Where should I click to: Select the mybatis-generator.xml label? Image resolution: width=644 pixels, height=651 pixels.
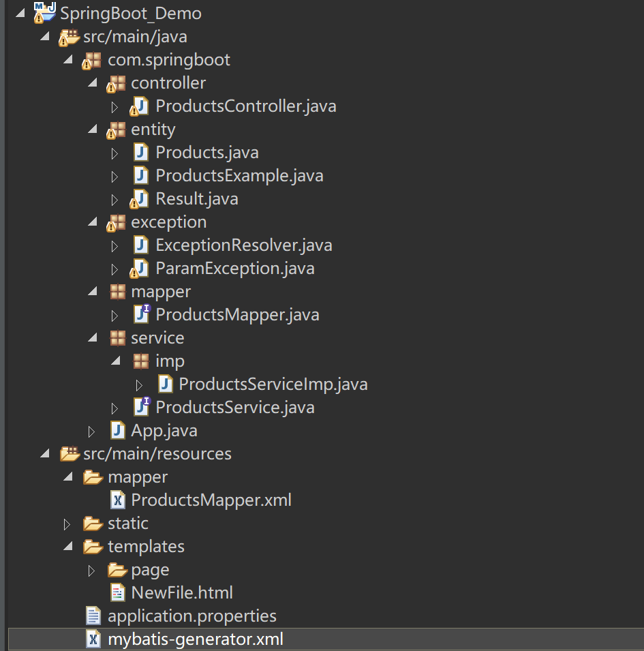[196, 640]
